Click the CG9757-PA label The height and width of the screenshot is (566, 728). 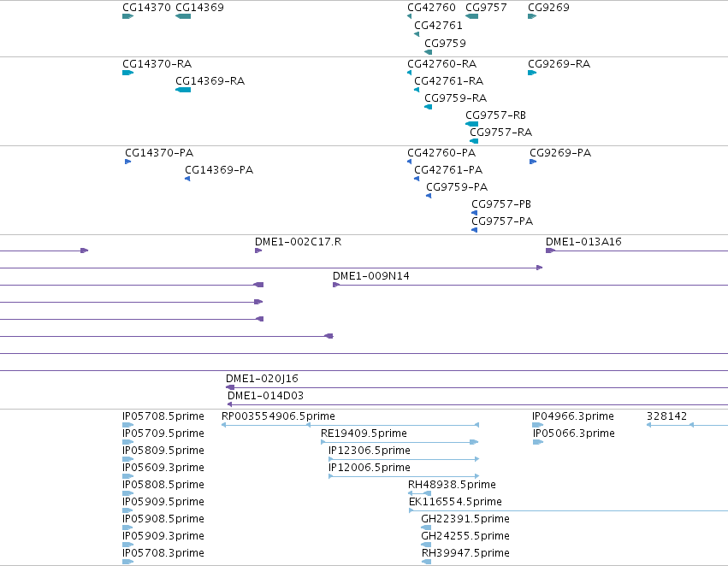tap(502, 221)
